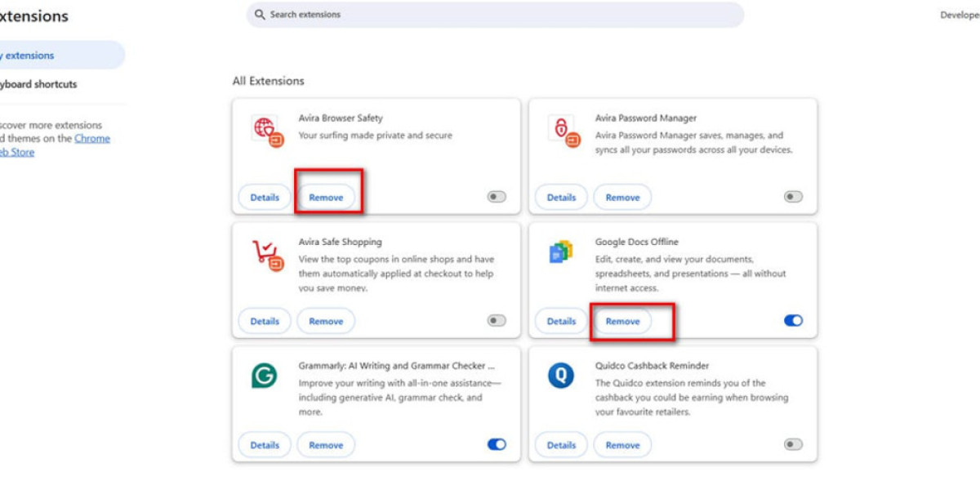Screen dimensions: 980x490
Task: Toggle the Quidco Cashback Reminder extension on
Action: pos(791,444)
